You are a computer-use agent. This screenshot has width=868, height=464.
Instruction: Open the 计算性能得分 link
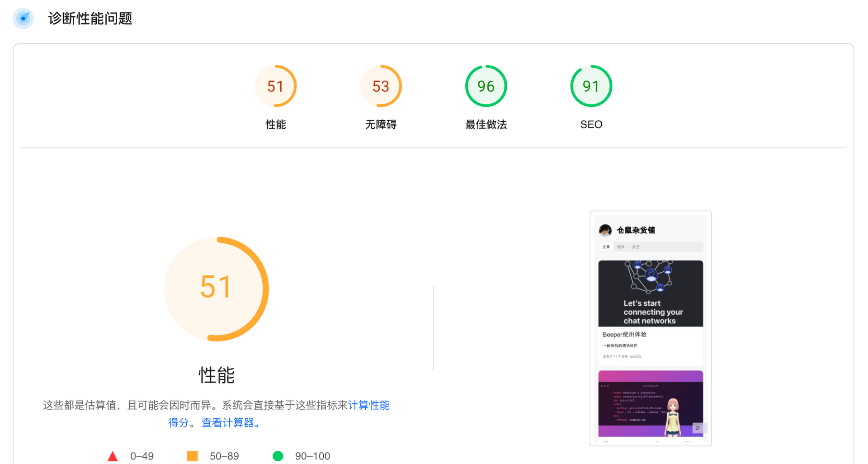(x=368, y=405)
